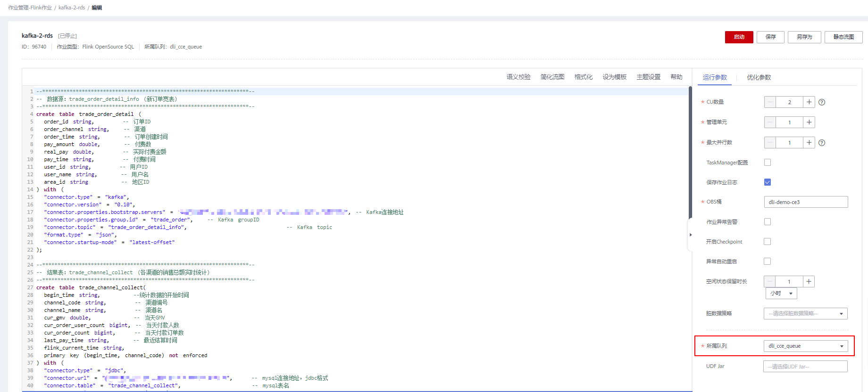Screen dimensions: 868x392
Task: Open the 所属队列 dli_cce_queue dropdown
Action: [806, 346]
